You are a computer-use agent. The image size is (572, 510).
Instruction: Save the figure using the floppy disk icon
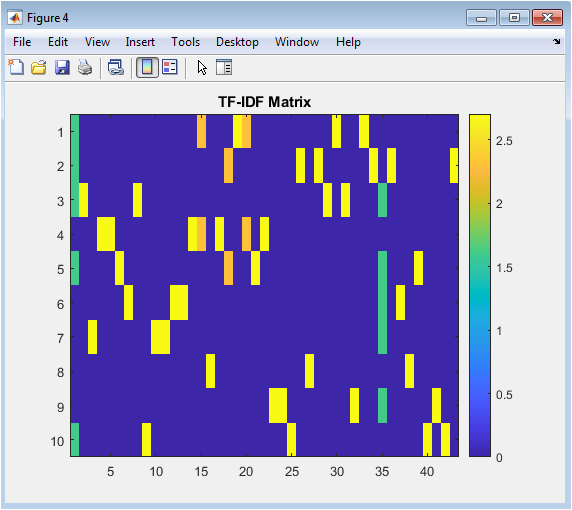tap(62, 68)
